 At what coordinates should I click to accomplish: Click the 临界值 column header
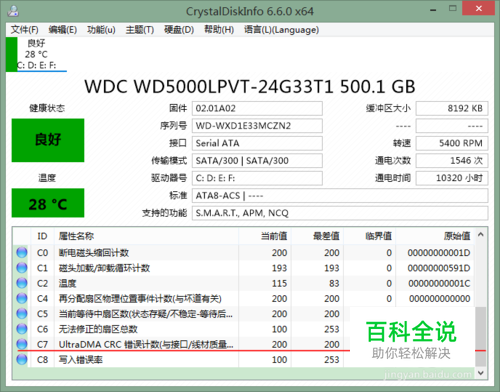[x=370, y=236]
